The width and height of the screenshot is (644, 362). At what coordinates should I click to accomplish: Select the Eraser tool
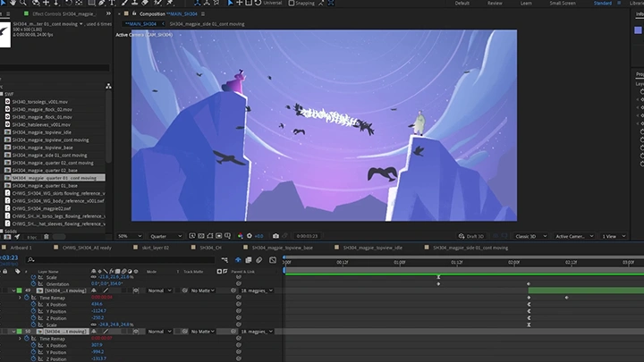point(145,3)
